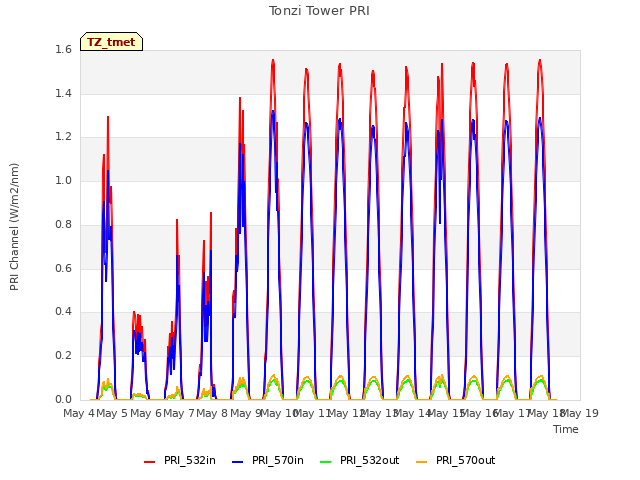Click the May 4 x-axis tick label

coord(79,413)
